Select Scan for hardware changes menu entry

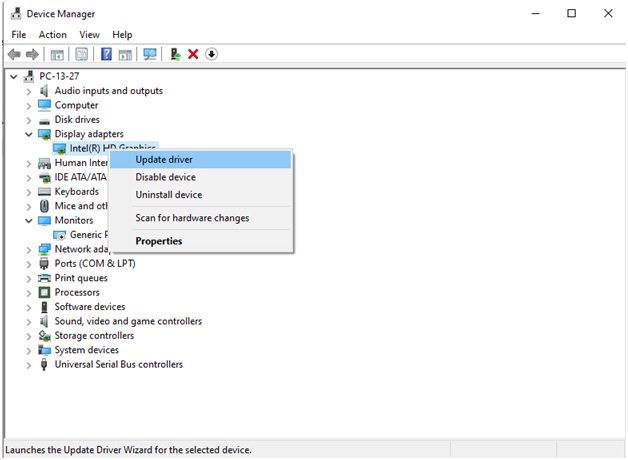click(201, 218)
